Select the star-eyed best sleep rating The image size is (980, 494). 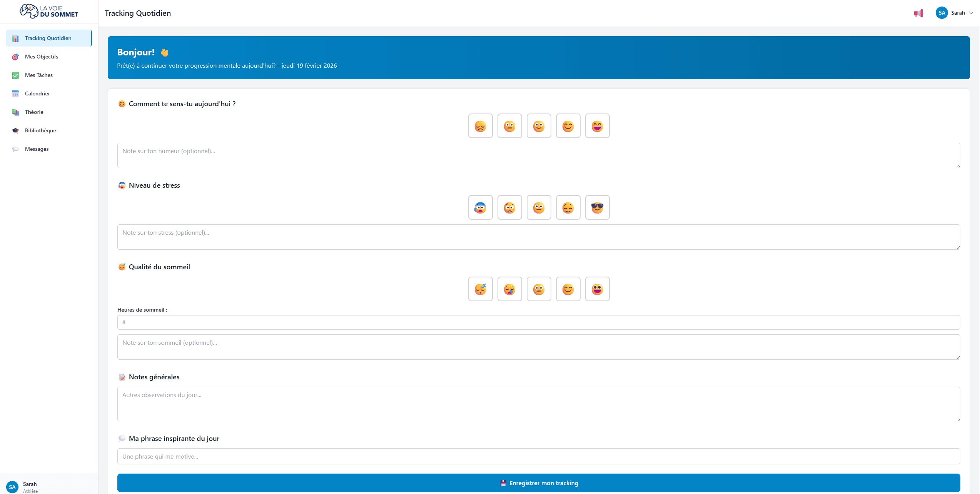597,289
